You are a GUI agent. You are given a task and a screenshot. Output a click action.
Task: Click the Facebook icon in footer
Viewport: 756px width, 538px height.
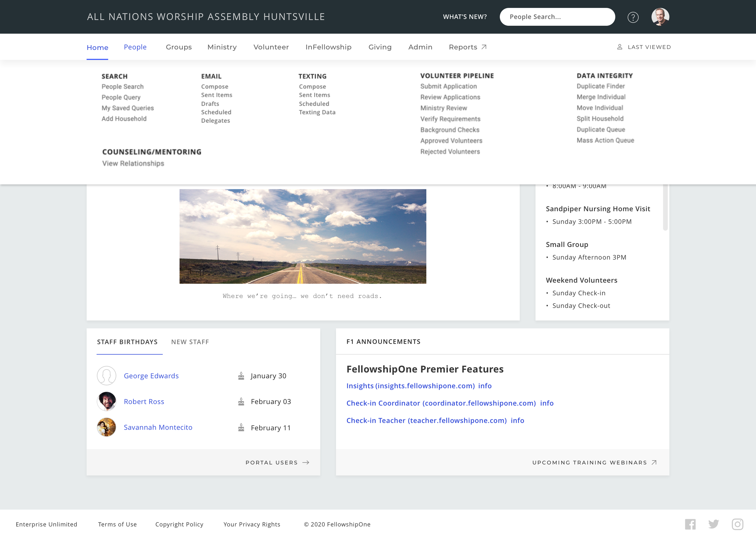(x=690, y=524)
